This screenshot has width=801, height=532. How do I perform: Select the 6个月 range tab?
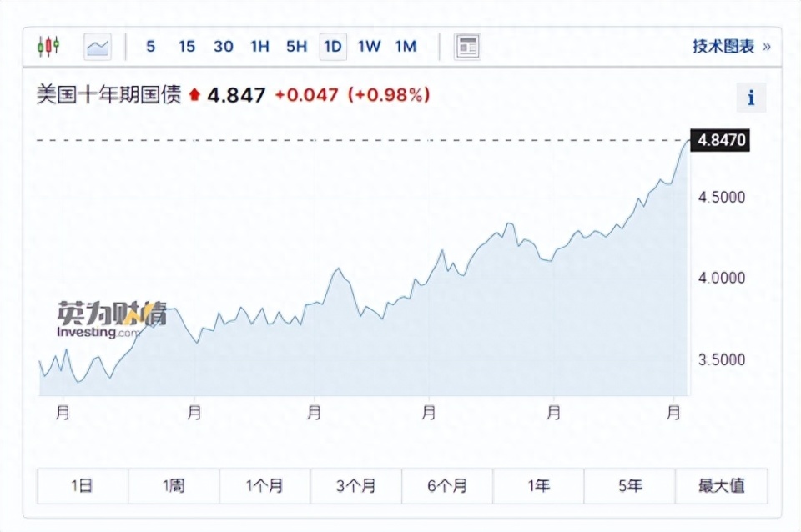(447, 486)
